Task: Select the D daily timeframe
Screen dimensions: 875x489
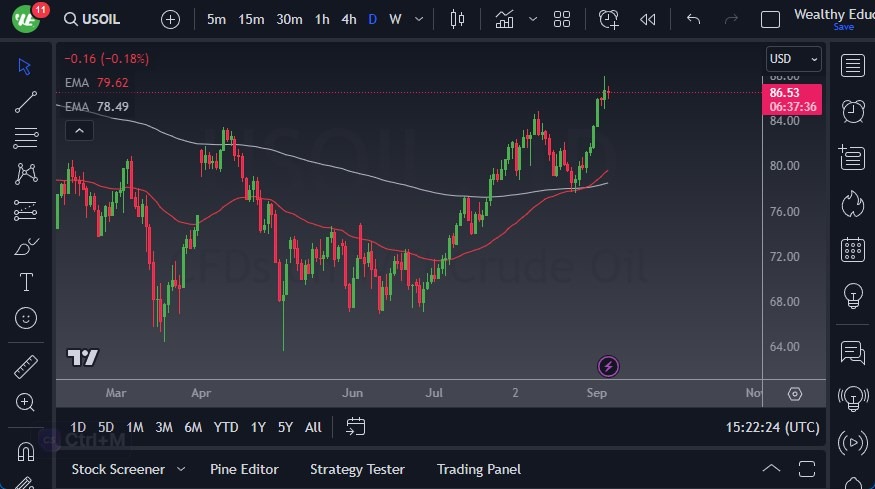Action: (x=372, y=19)
